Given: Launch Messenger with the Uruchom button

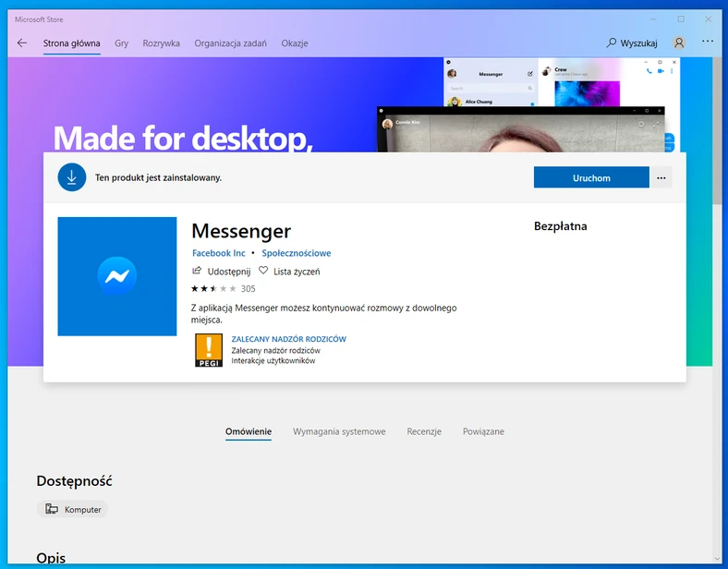Looking at the screenshot, I should click(x=591, y=177).
